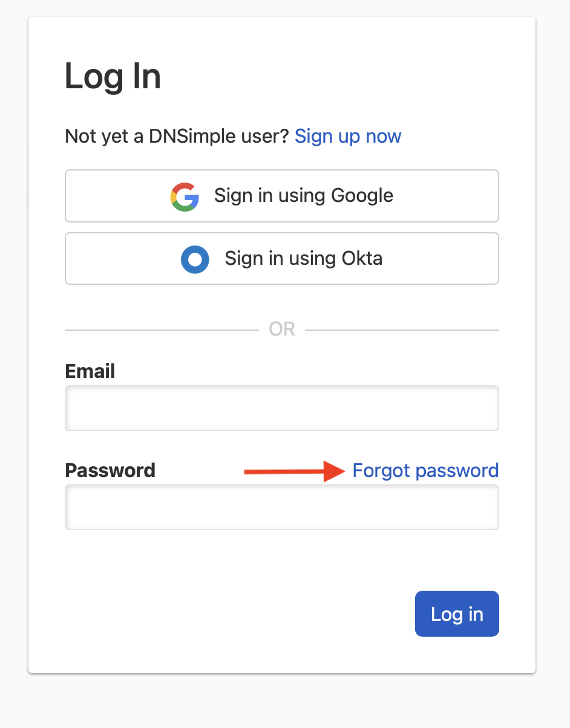Screen dimensions: 570x728
Task: Click the Okta sign-in button text
Action: [x=303, y=259]
